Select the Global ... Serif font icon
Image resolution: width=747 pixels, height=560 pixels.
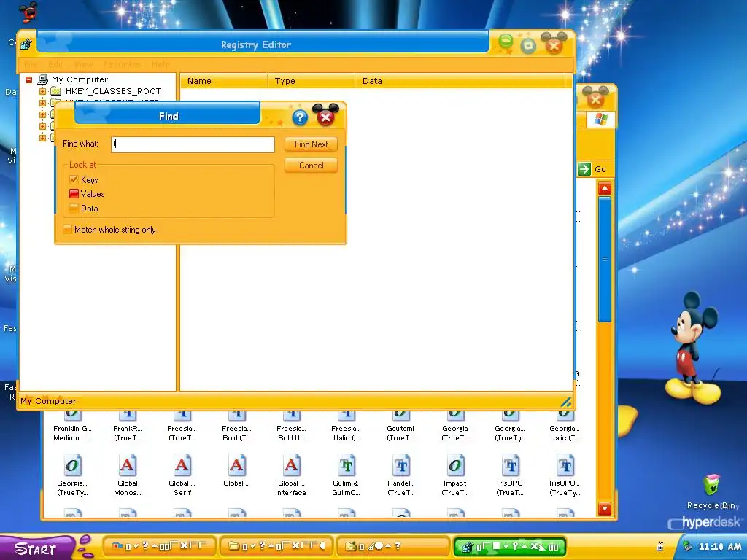click(x=182, y=465)
